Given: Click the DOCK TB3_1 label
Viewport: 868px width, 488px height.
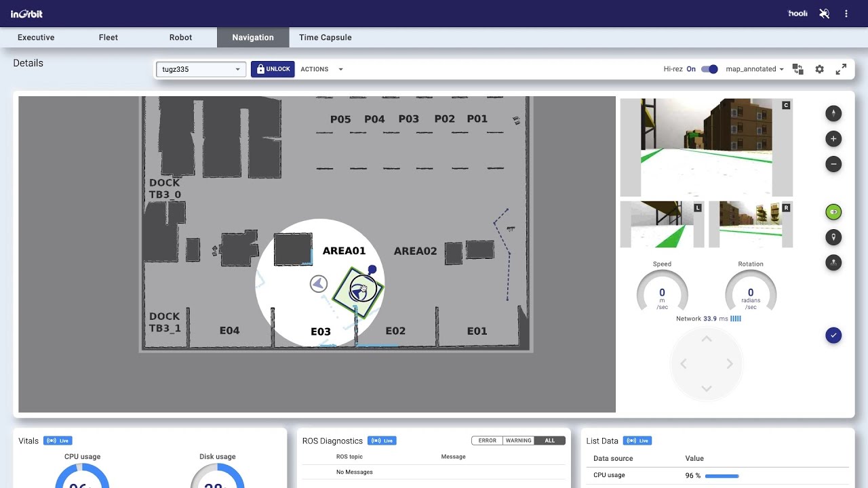Looking at the screenshot, I should [x=165, y=322].
